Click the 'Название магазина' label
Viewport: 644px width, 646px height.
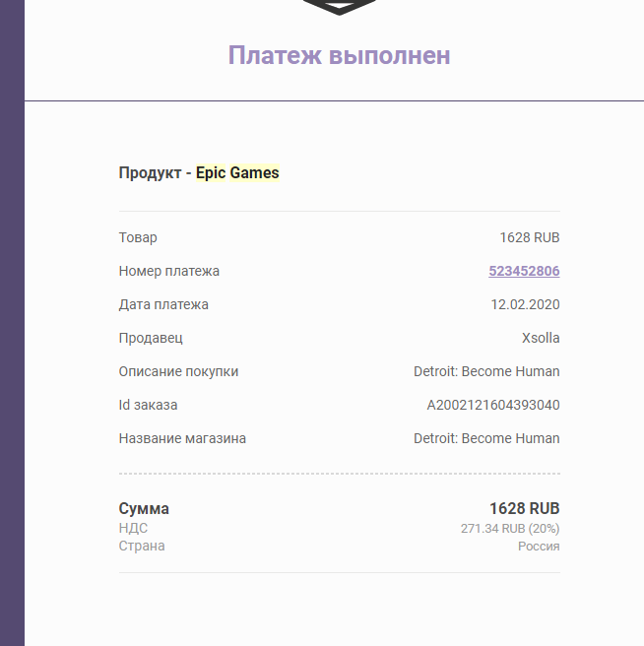(182, 438)
